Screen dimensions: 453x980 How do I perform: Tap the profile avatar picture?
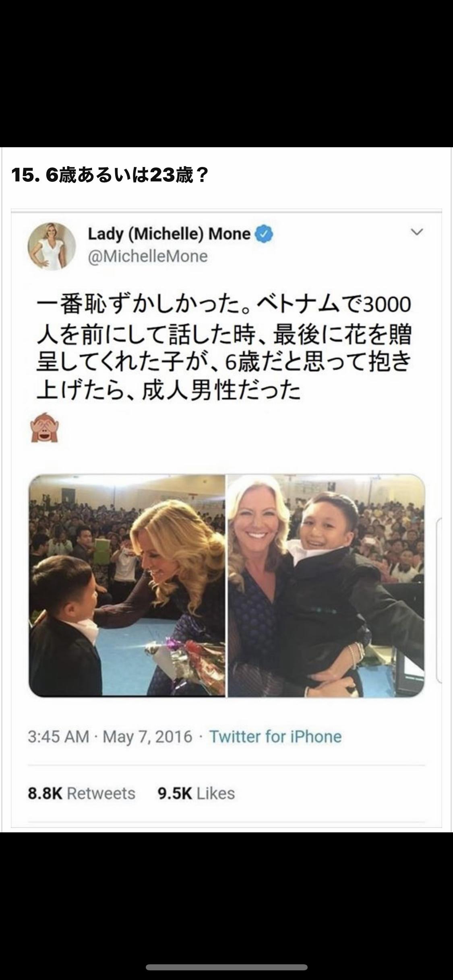pos(52,246)
